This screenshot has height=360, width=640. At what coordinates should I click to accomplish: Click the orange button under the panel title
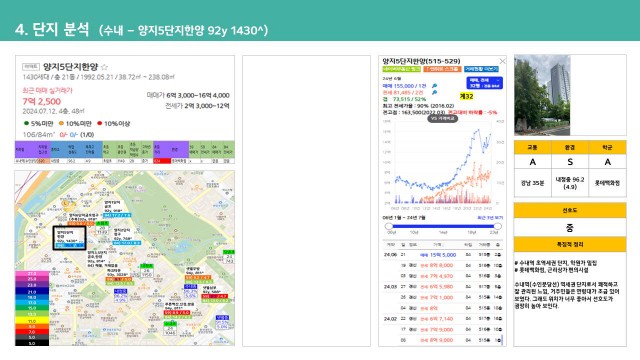pyautogui.click(x=442, y=69)
